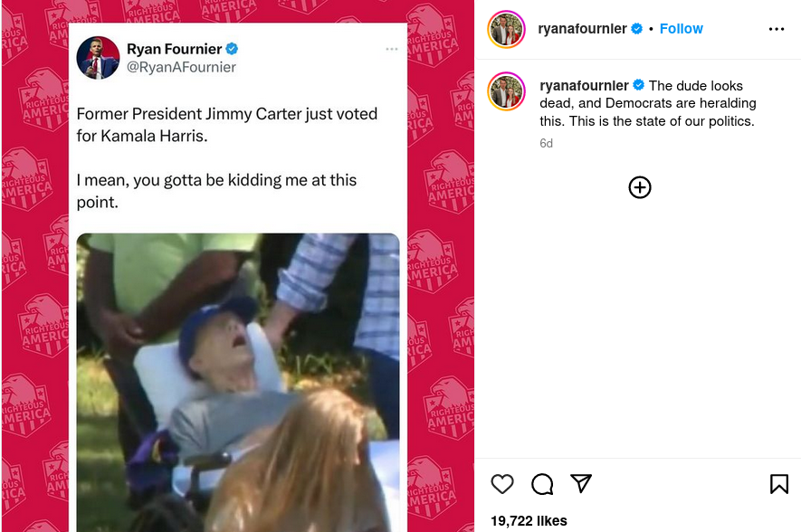Screen dimensions: 801x532
Task: Open ryanafournier username in the post header
Action: tap(582, 29)
